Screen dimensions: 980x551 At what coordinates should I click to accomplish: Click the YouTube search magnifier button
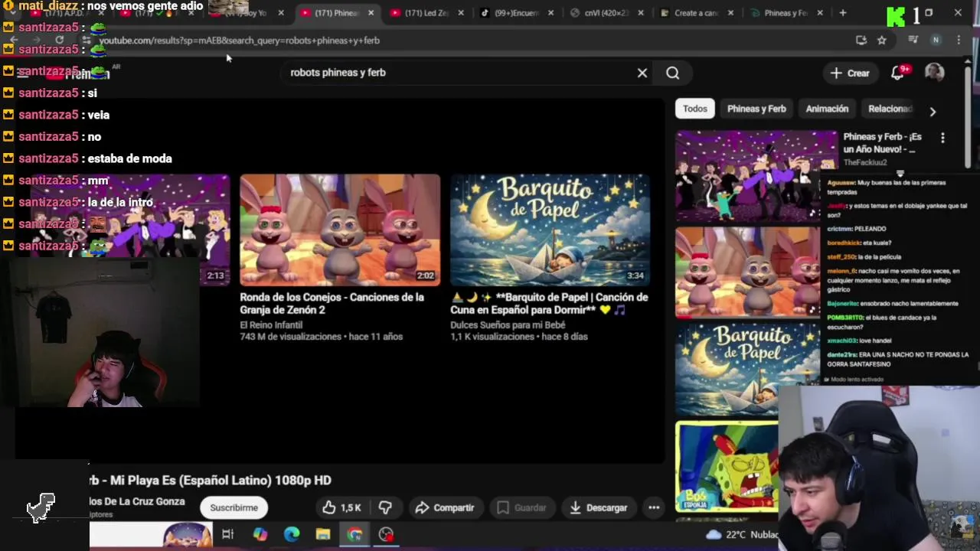[672, 73]
